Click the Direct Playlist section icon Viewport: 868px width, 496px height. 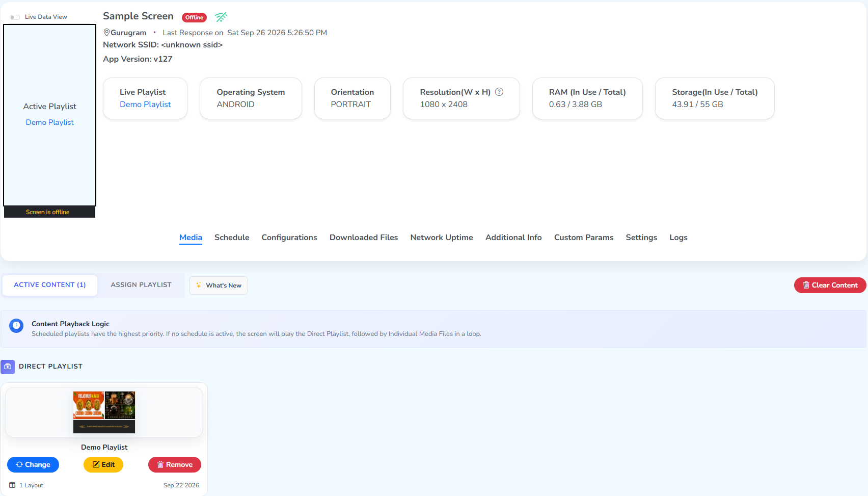(8, 367)
